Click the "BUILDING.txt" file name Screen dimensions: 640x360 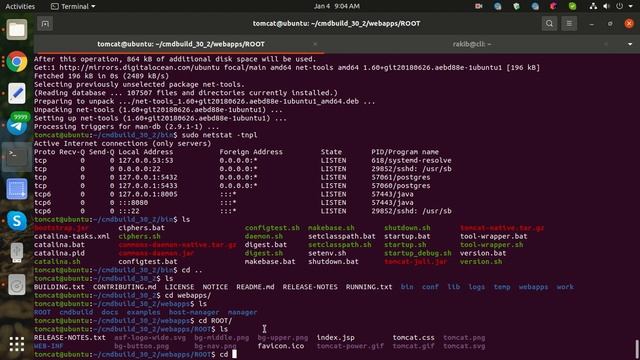(x=59, y=287)
